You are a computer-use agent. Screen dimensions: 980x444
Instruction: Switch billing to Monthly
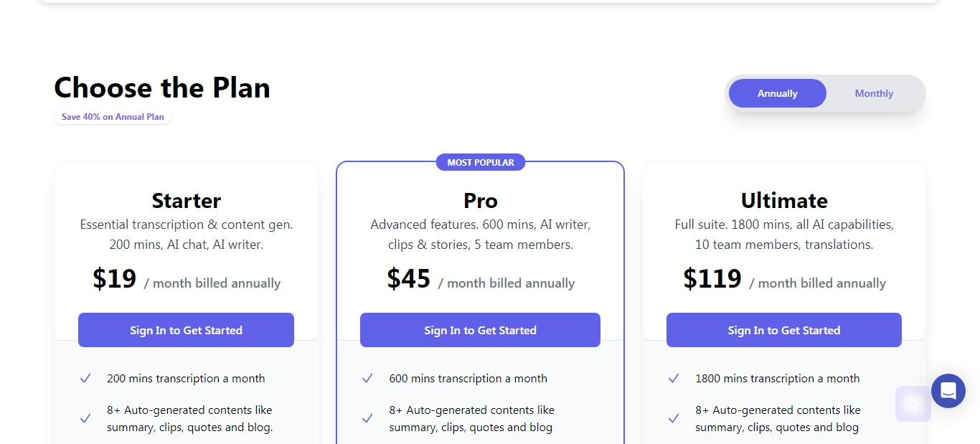coord(874,93)
